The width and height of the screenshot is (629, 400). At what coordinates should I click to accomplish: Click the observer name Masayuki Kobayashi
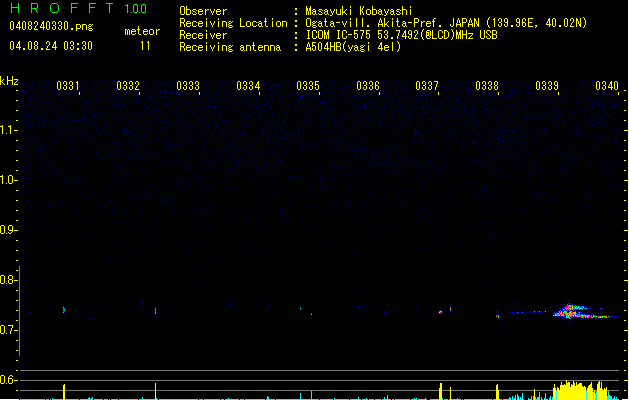pyautogui.click(x=359, y=11)
